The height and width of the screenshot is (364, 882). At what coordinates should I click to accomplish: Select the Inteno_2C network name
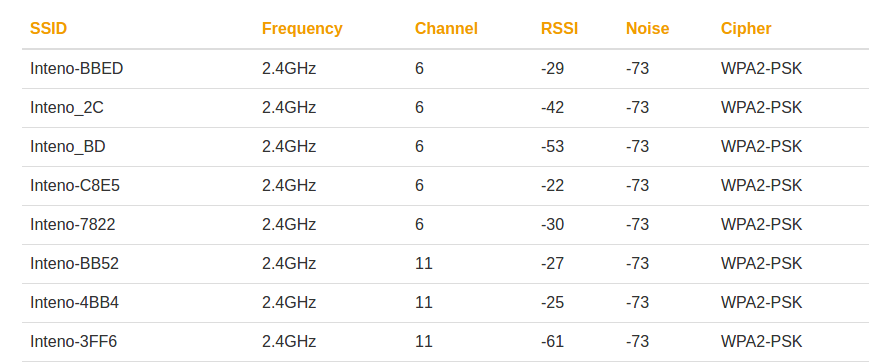pyautogui.click(x=67, y=107)
